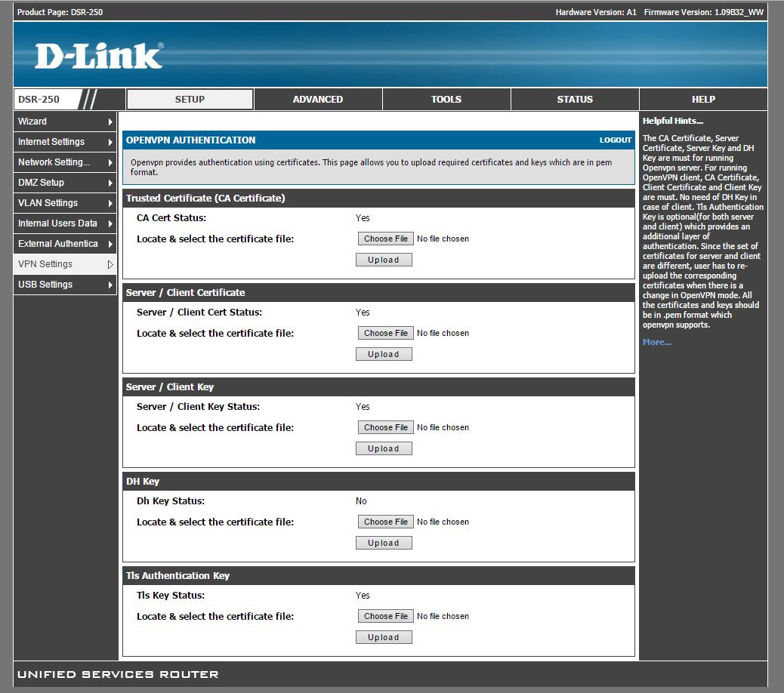Click the DH Key section header
Viewport: 784px width, 693px height.
click(x=378, y=482)
